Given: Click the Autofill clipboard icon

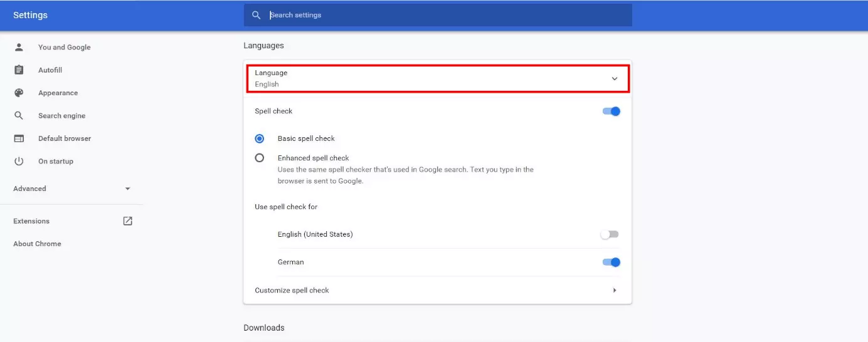Looking at the screenshot, I should click(19, 70).
